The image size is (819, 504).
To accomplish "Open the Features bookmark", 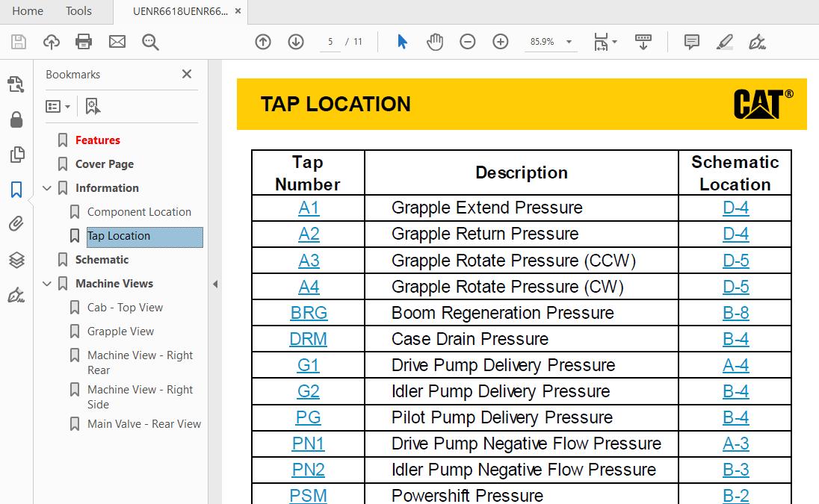I will [98, 140].
